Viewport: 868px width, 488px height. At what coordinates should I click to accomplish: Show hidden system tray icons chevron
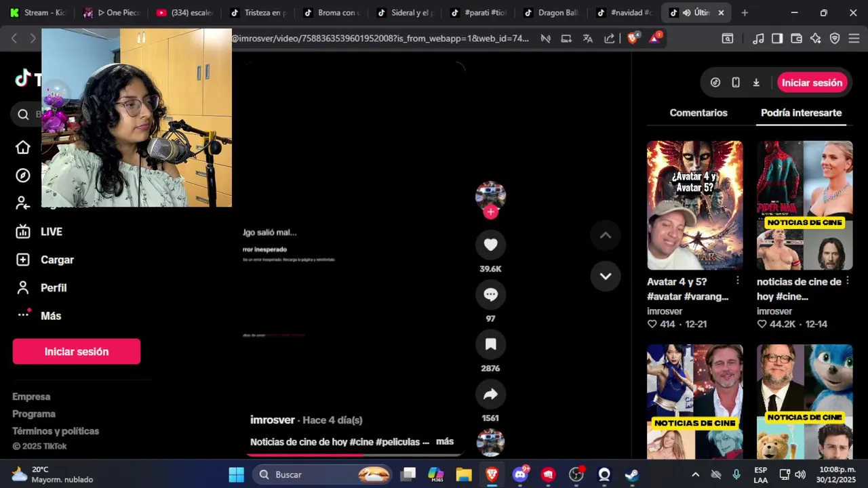(695, 474)
